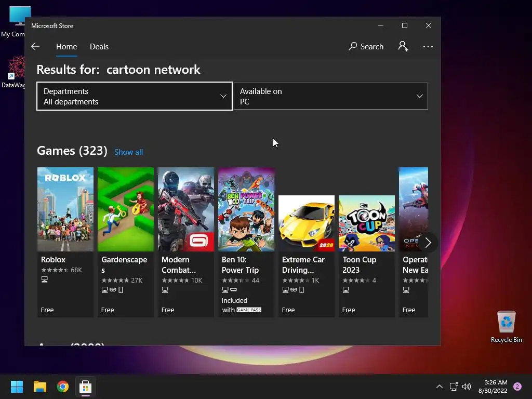Click Free price under Toon Cup 2023

pos(349,310)
